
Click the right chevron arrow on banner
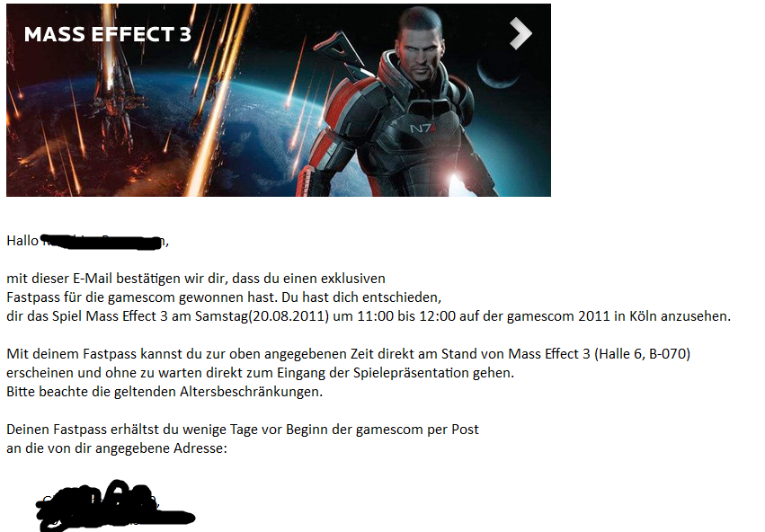tap(520, 33)
